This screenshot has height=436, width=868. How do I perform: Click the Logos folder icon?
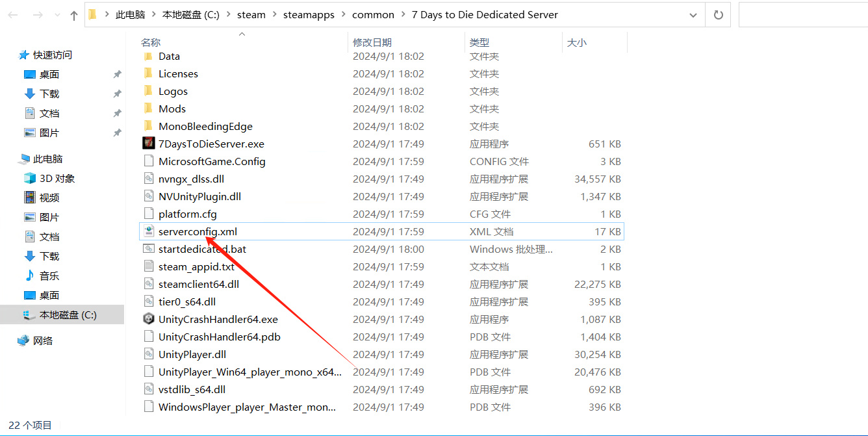click(149, 91)
